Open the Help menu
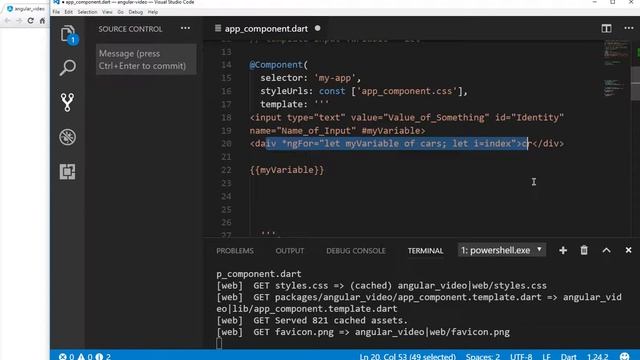This screenshot has height=360, width=640. 153,12
